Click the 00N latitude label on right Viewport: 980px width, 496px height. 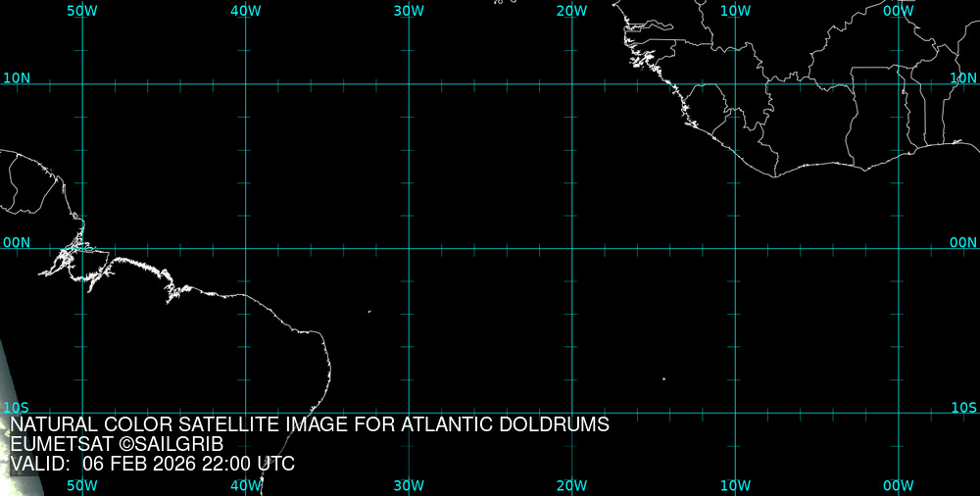pyautogui.click(x=964, y=242)
